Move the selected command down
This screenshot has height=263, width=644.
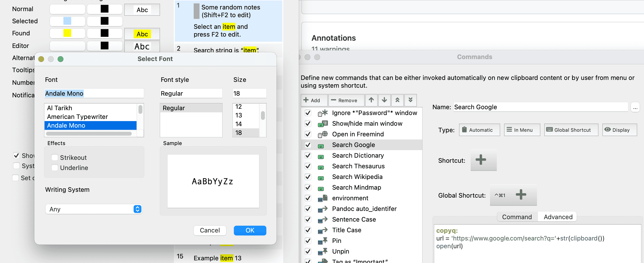[x=384, y=100]
